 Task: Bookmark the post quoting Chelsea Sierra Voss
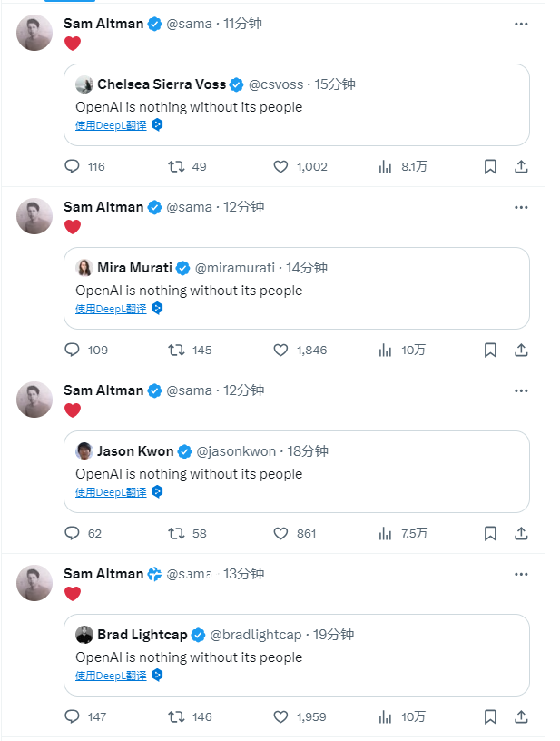[x=490, y=167]
